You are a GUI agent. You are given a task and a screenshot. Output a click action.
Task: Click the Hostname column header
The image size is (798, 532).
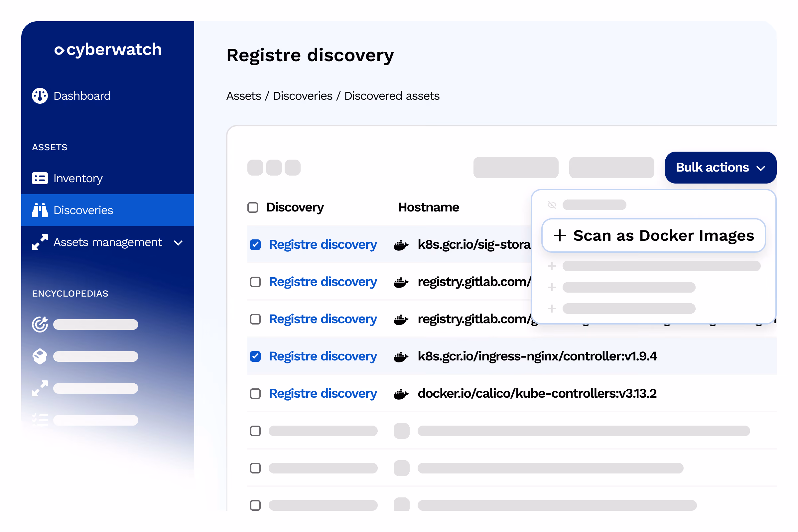pos(428,207)
